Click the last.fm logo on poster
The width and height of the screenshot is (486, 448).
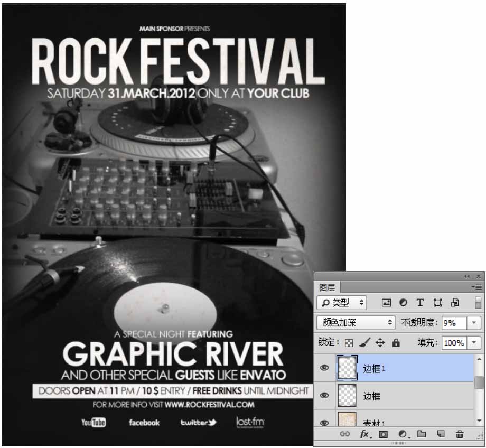pos(250,422)
